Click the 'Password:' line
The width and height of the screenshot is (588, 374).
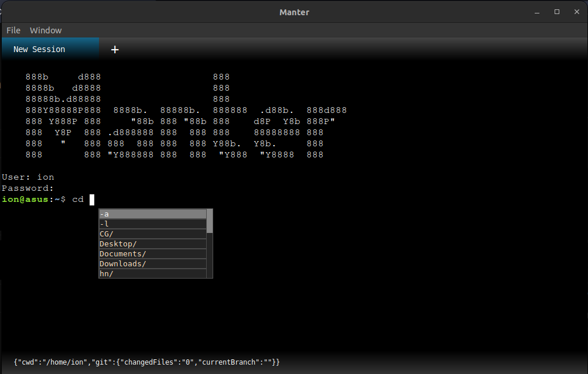tap(28, 188)
